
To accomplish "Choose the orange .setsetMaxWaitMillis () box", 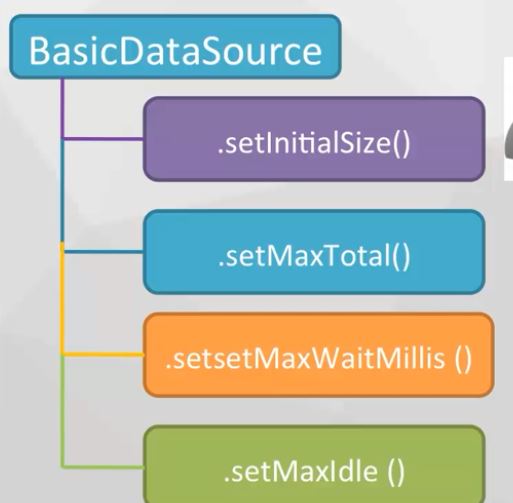I will pyautogui.click(x=318, y=355).
